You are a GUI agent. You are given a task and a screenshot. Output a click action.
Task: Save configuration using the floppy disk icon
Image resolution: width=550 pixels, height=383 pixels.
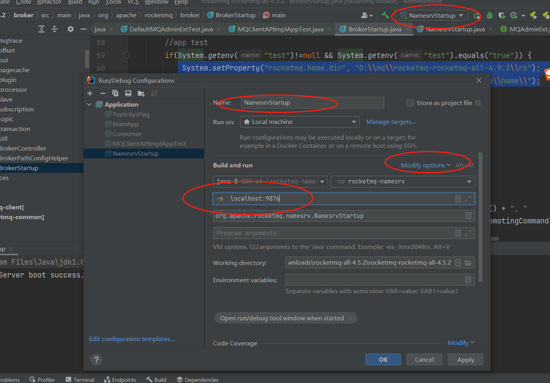(128, 93)
